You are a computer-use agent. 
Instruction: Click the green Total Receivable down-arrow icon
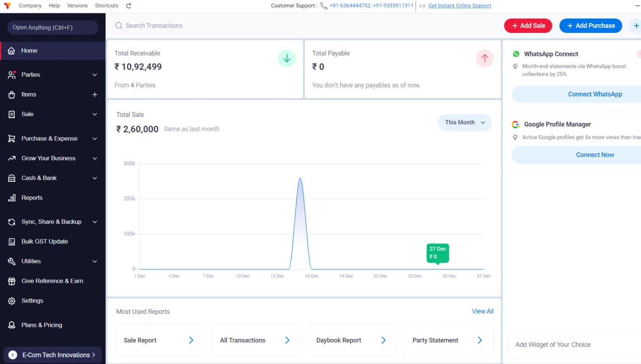(x=287, y=58)
